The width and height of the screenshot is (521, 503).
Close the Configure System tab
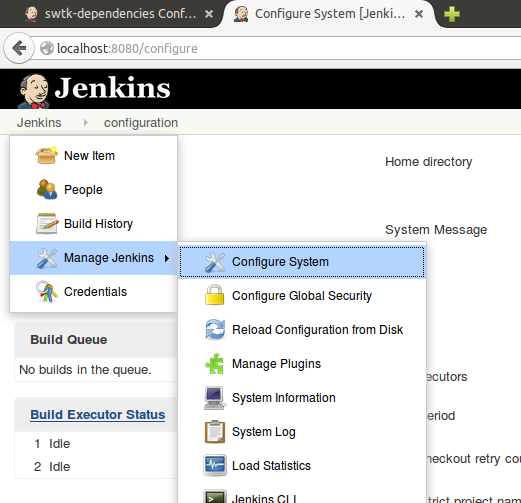[x=419, y=14]
